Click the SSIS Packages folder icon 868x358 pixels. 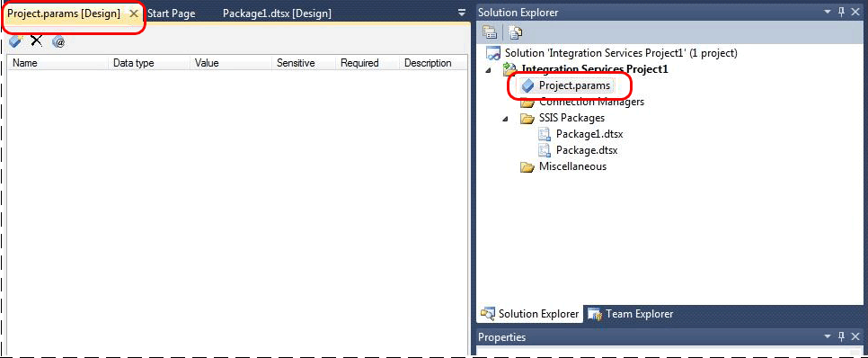point(527,118)
